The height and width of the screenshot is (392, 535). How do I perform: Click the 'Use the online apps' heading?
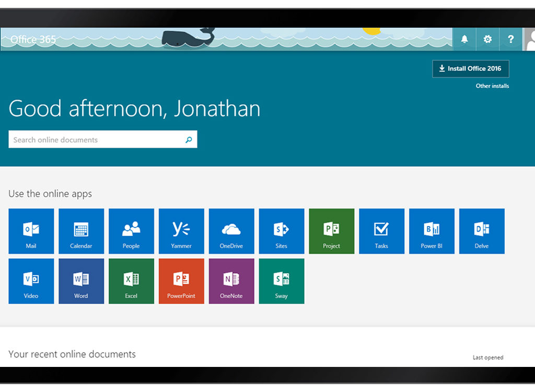click(x=50, y=194)
